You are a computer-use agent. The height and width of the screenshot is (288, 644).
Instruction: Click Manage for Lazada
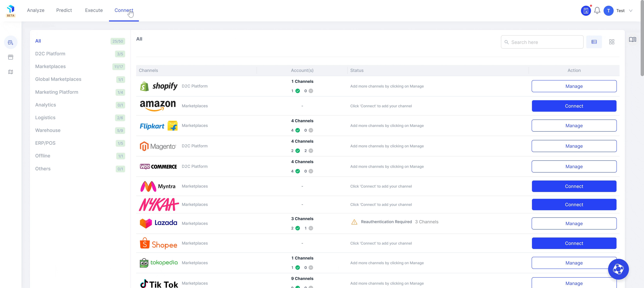(574, 223)
